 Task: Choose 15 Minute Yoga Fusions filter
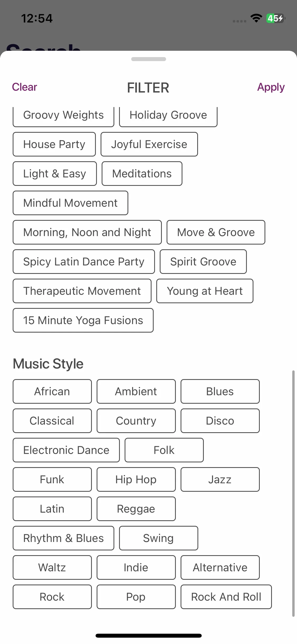pos(83,320)
